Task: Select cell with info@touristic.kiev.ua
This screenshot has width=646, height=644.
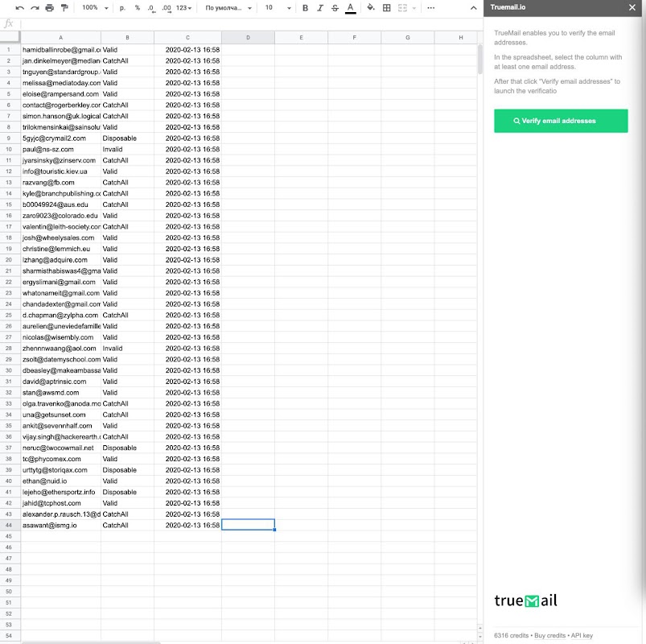Action: tap(60, 171)
